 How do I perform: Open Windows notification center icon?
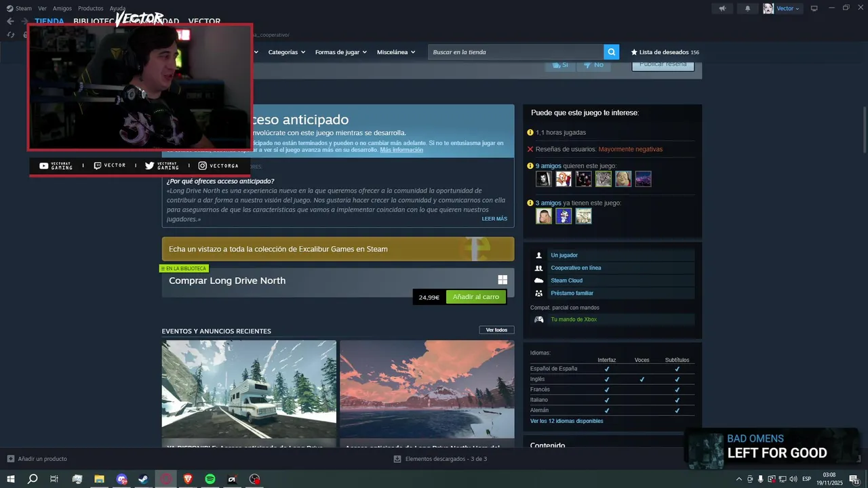(856, 480)
